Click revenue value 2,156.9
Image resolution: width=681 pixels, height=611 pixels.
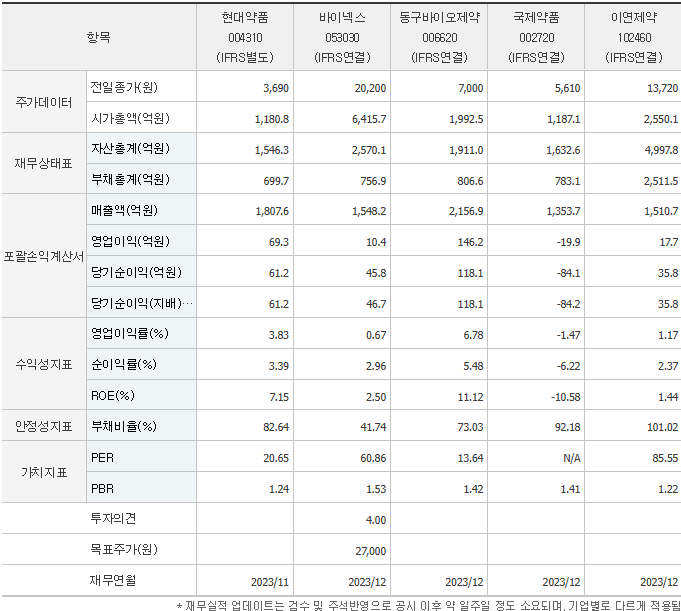tap(466, 211)
